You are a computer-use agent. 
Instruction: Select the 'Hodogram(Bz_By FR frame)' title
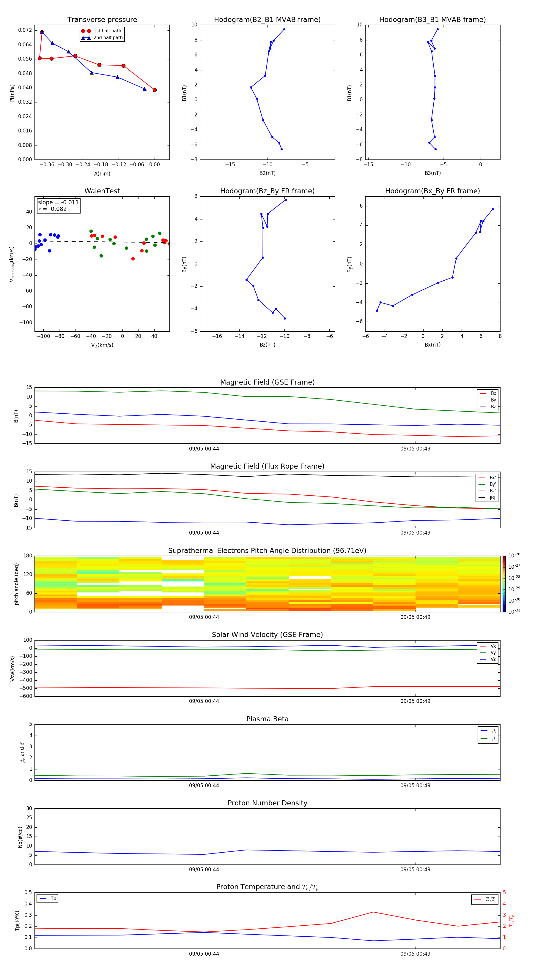pos(267,191)
